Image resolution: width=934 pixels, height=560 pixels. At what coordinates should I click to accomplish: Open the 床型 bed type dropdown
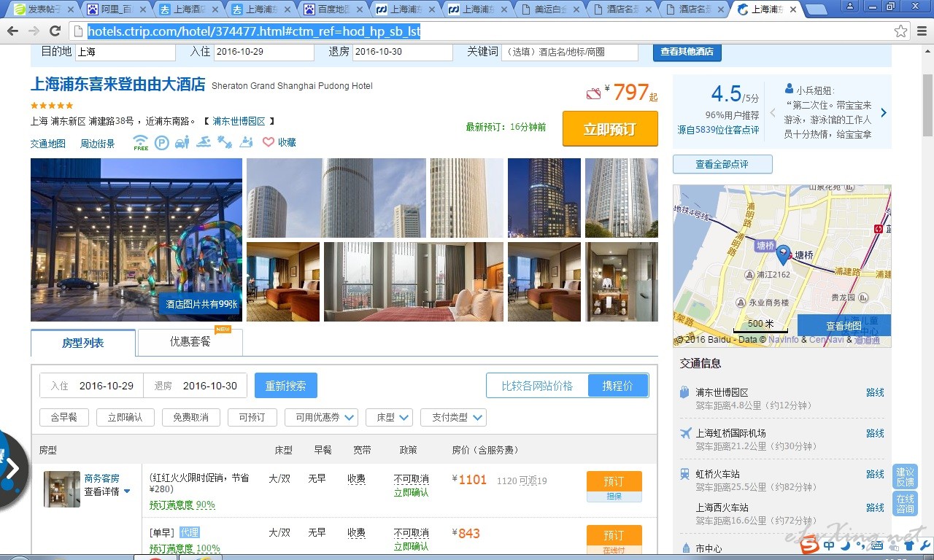tap(390, 417)
